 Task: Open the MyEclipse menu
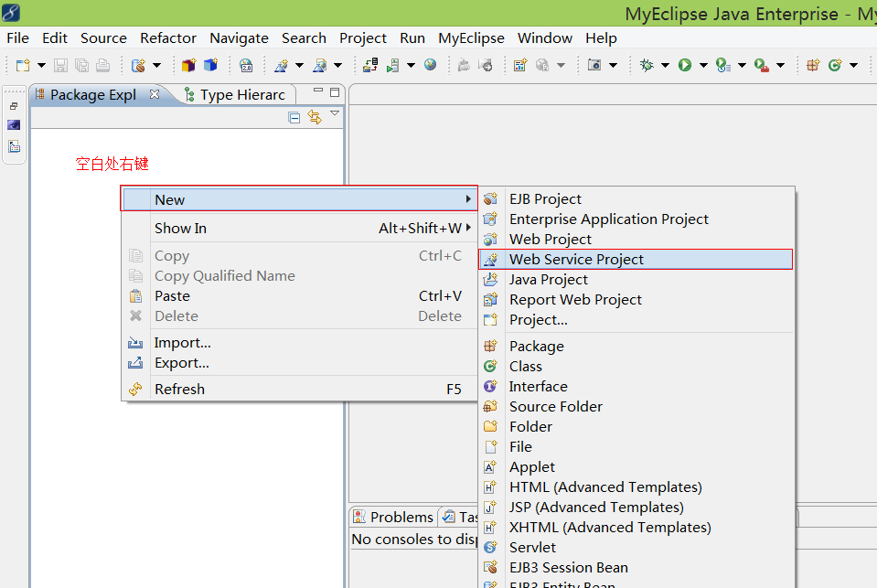[472, 38]
